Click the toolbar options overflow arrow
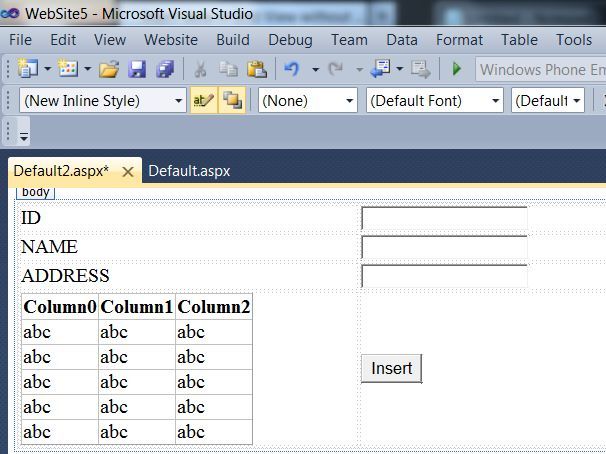Screen dimensions: 606x454 click(x=24, y=136)
